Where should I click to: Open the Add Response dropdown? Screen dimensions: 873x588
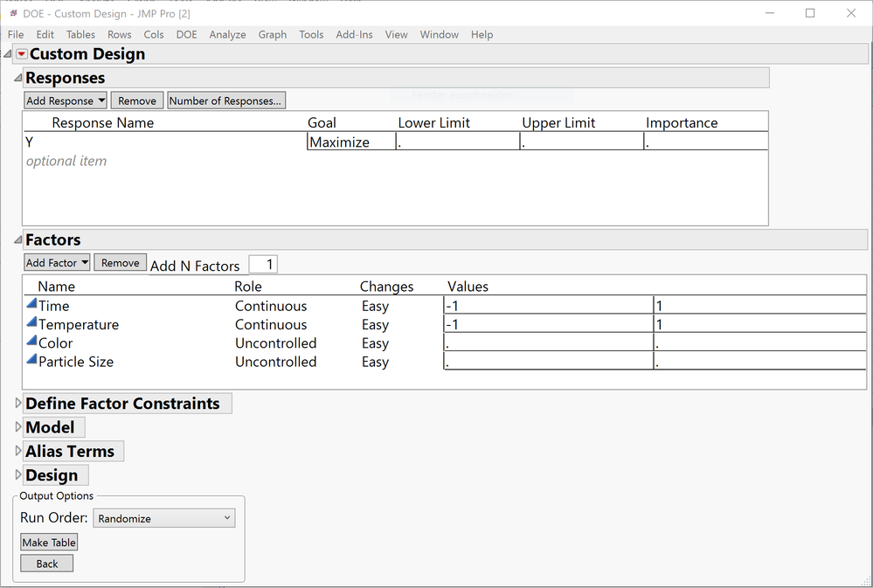coord(66,100)
